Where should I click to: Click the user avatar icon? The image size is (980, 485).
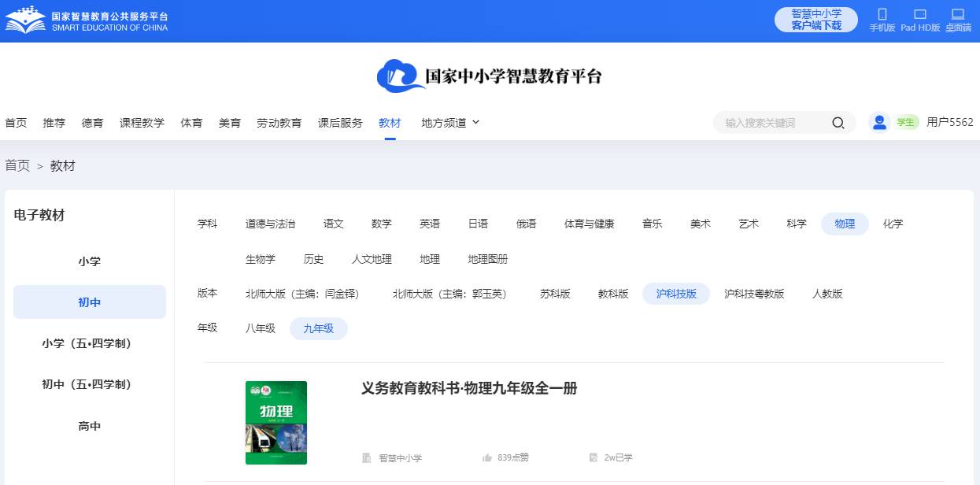[x=879, y=122]
